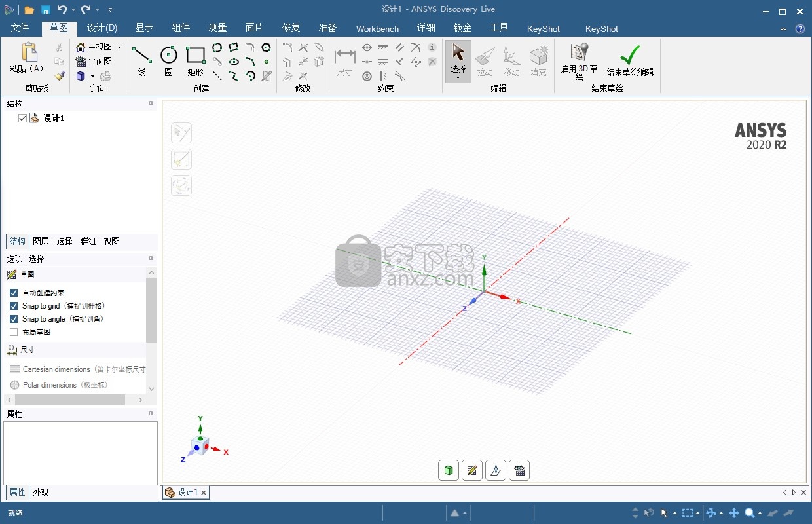Click the options panel horizontal scrollbar
The width and height of the screenshot is (812, 524).
pyautogui.click(x=70, y=400)
